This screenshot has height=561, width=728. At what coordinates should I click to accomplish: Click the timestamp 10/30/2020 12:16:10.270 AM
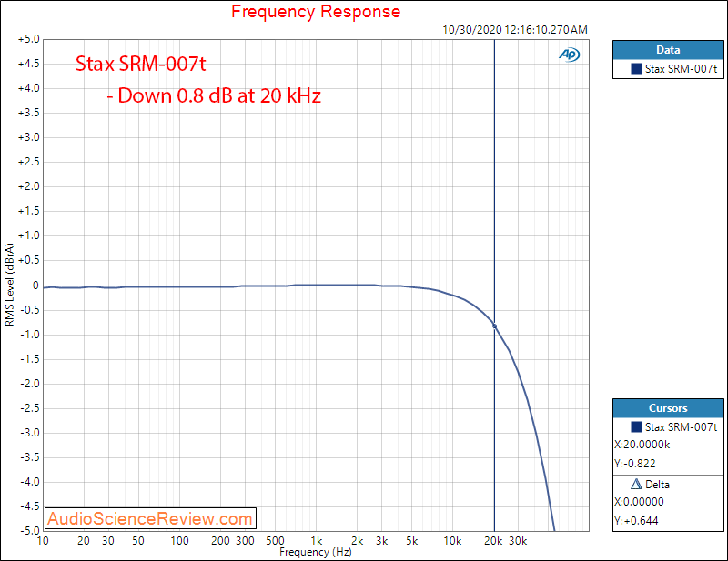(x=515, y=30)
